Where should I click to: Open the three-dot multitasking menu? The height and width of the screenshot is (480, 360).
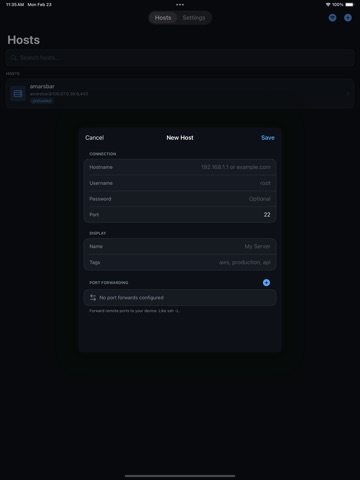point(180,5)
